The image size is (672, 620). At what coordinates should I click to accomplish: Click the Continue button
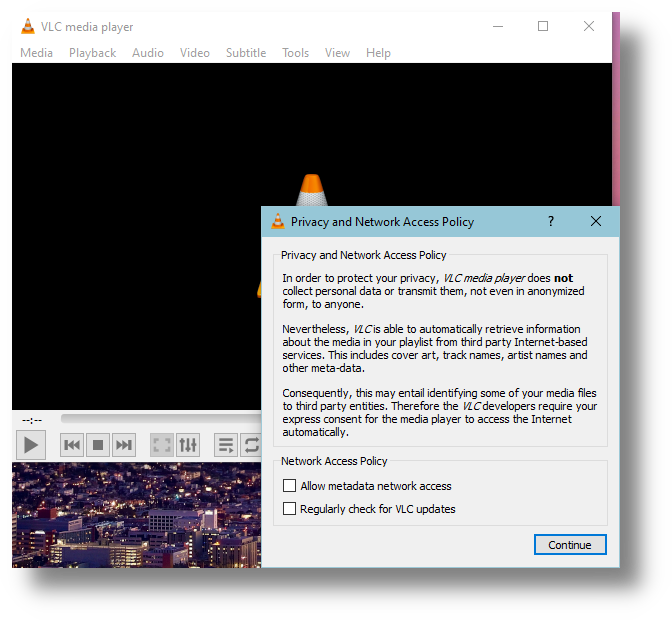click(570, 545)
